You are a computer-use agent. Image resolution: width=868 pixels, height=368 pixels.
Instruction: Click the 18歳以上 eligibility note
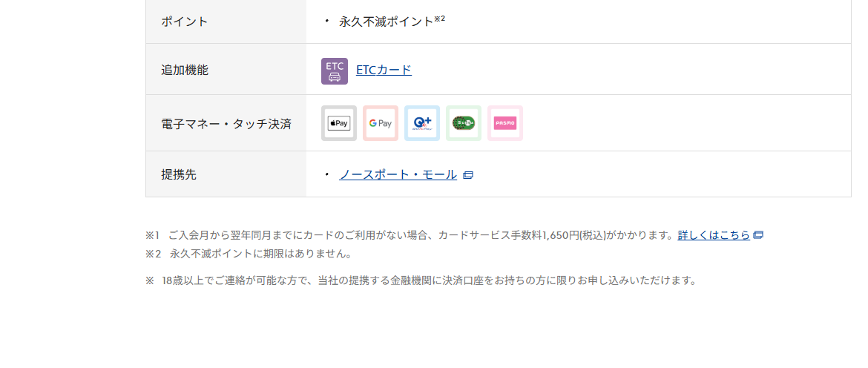tap(421, 280)
